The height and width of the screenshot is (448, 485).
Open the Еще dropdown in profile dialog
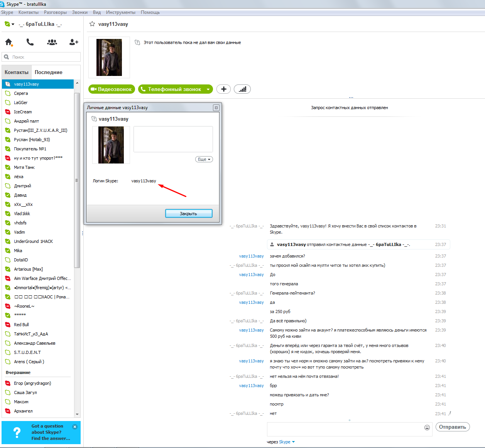[x=204, y=159]
